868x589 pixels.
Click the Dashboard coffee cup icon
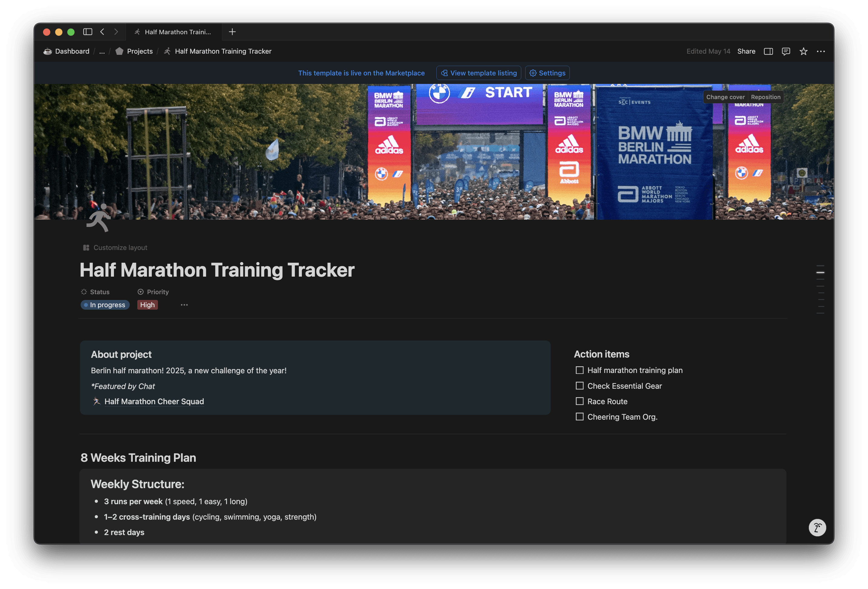pyautogui.click(x=48, y=51)
